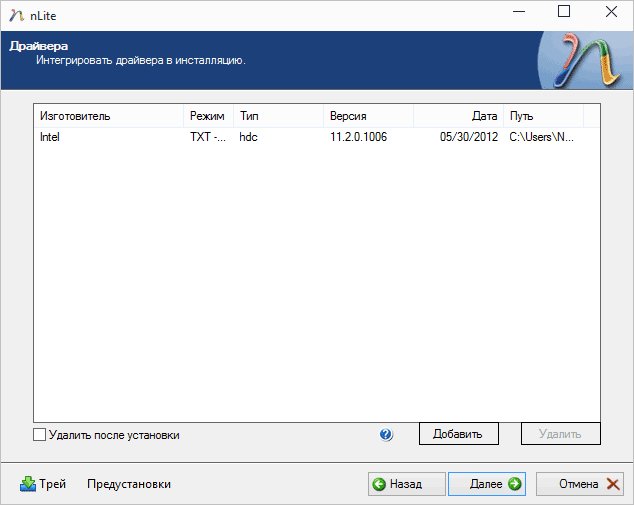The height and width of the screenshot is (505, 634).
Task: Click the C:\Users\N... path cell
Action: pos(541,137)
